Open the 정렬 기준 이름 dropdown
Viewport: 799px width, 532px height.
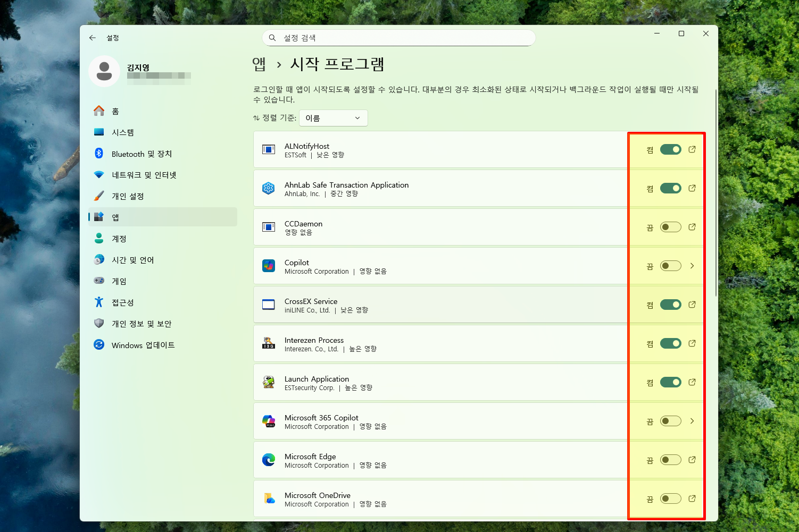(x=334, y=118)
